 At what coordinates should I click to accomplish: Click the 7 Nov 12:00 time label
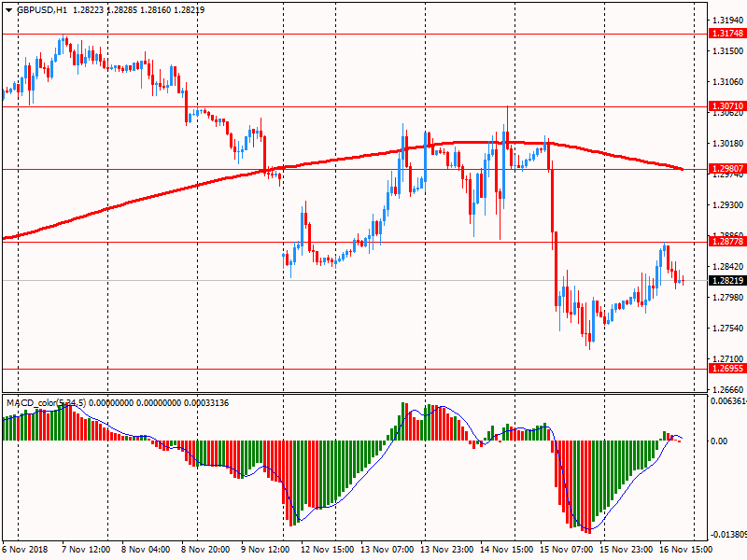click(x=85, y=551)
